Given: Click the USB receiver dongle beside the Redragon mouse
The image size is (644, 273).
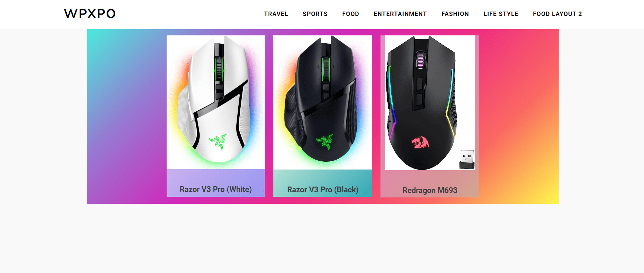Looking at the screenshot, I should click(467, 159).
